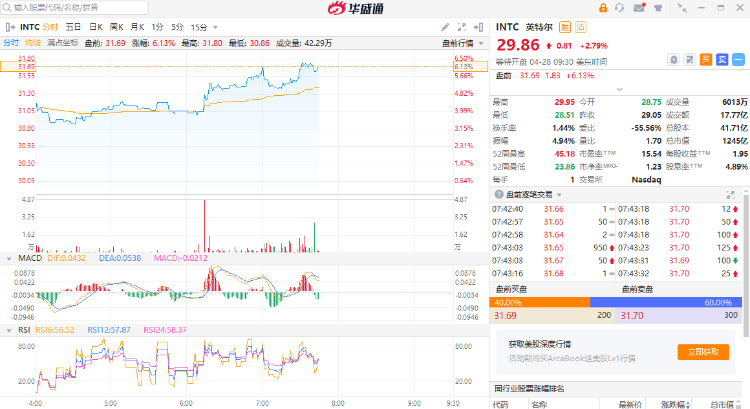Open the note icon next to bell
The image size is (750, 409).
689,60
